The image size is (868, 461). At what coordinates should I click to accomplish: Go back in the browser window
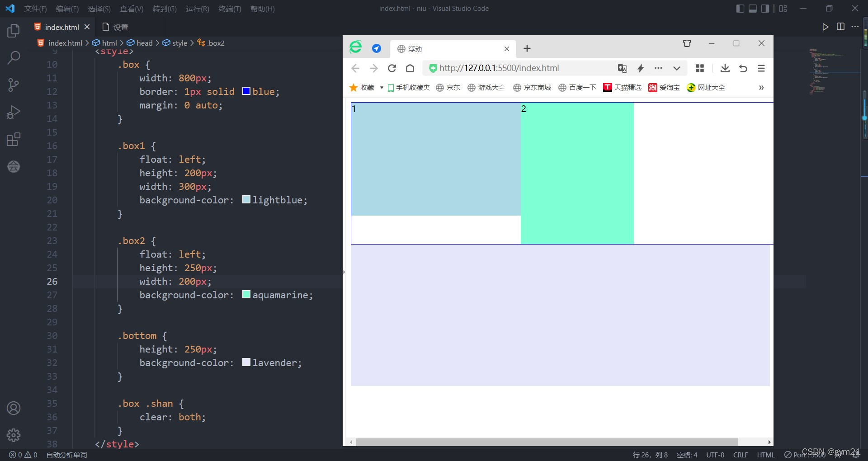[355, 68]
